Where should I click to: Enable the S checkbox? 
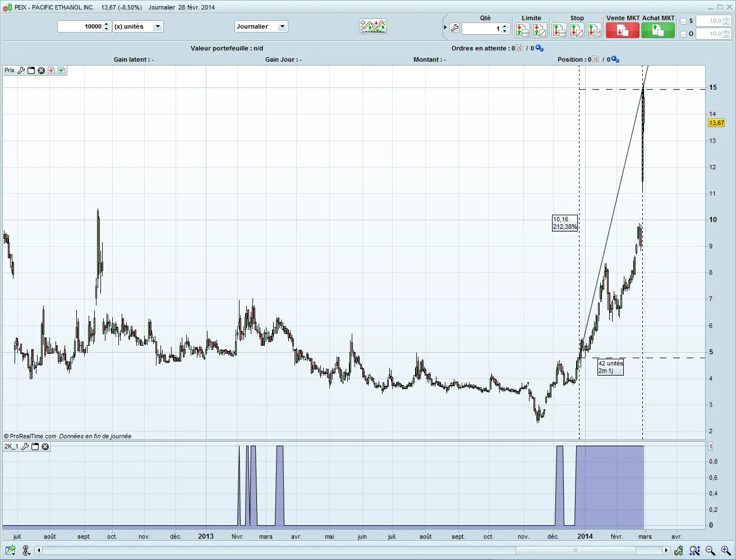[x=683, y=21]
